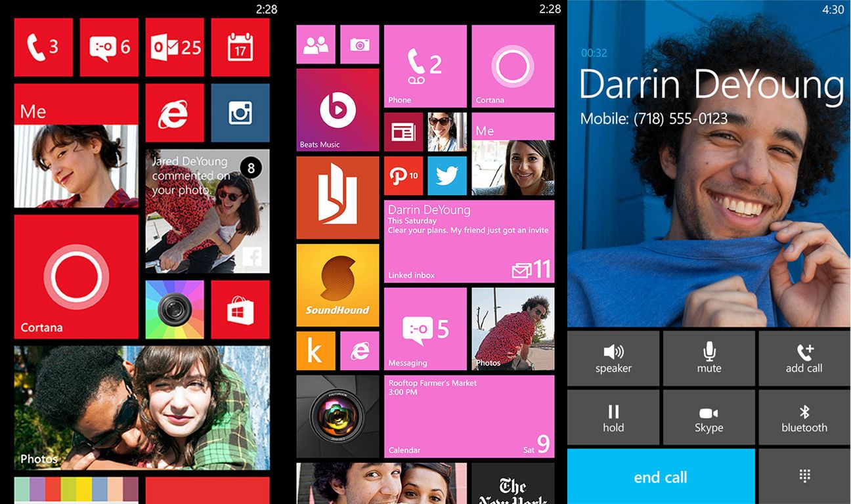Viewport: 851px width, 504px height.
Task: Open the lens camera app tile
Action: click(x=338, y=417)
